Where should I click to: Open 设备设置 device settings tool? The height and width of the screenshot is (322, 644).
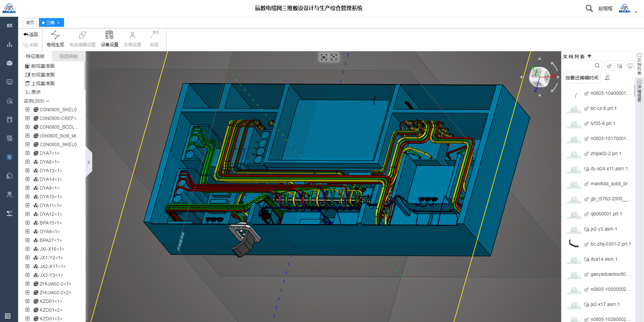click(109, 35)
